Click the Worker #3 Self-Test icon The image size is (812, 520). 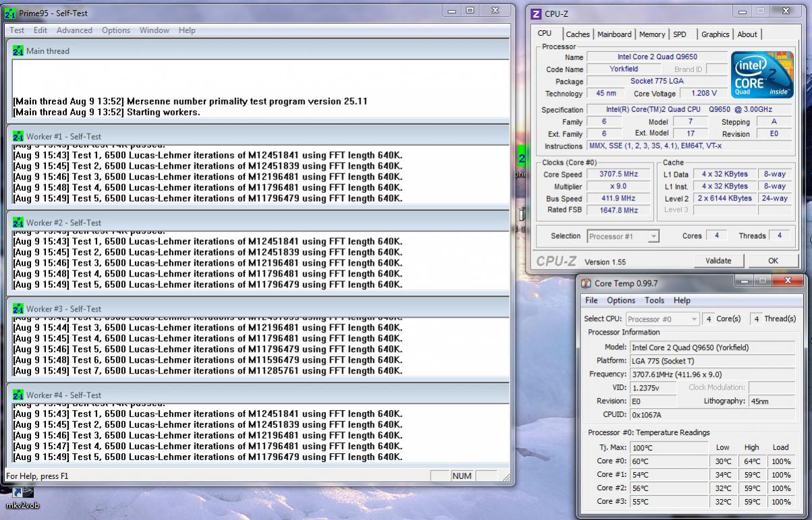(18, 309)
